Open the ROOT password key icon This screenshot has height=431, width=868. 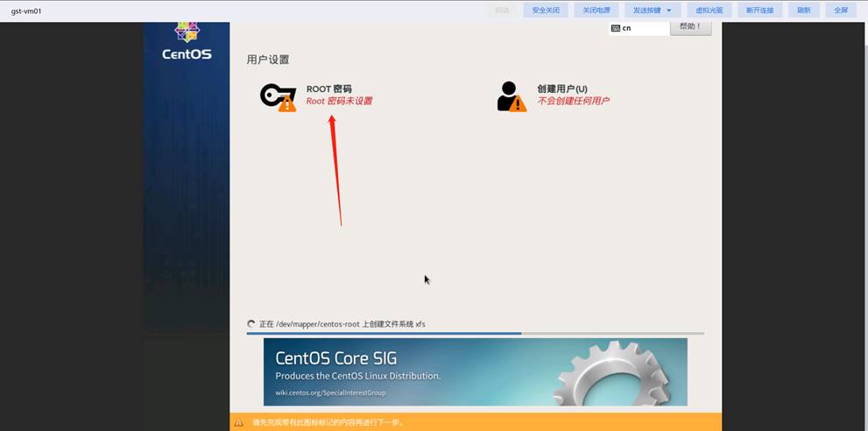click(x=278, y=96)
